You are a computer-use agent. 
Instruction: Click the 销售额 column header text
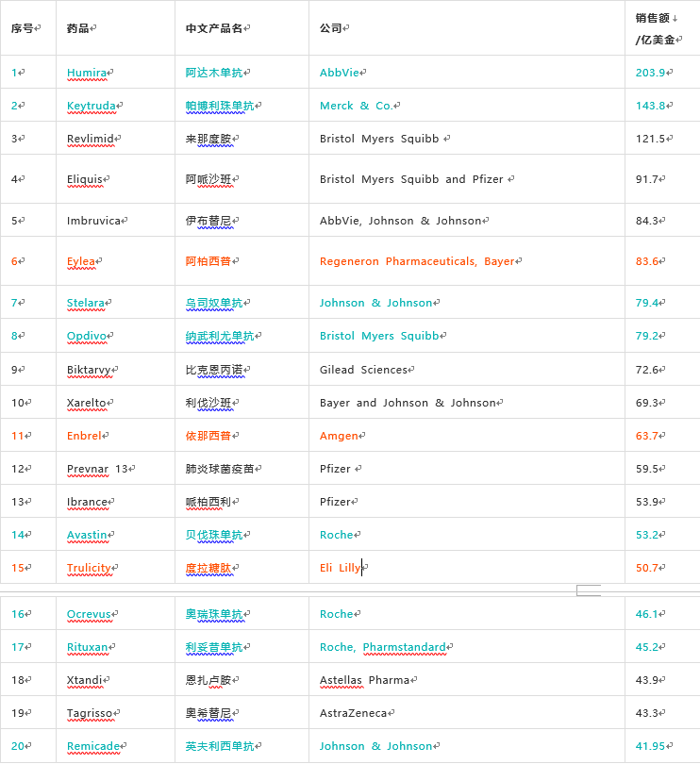[x=655, y=17]
